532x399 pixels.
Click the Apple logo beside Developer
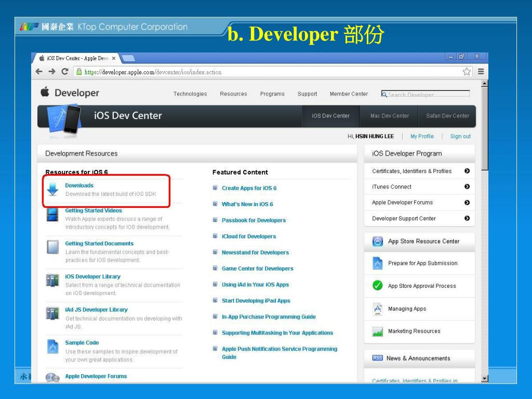pyautogui.click(x=45, y=91)
